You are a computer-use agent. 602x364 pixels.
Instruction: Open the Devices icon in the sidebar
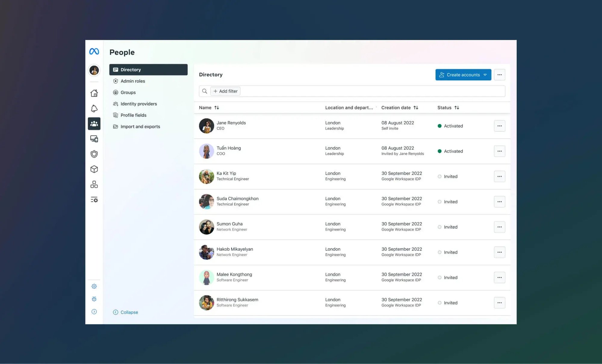(x=94, y=139)
